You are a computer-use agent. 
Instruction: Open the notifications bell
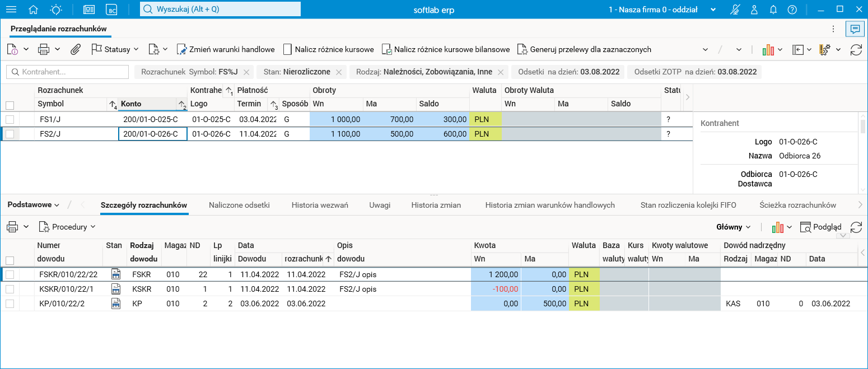[x=773, y=10]
